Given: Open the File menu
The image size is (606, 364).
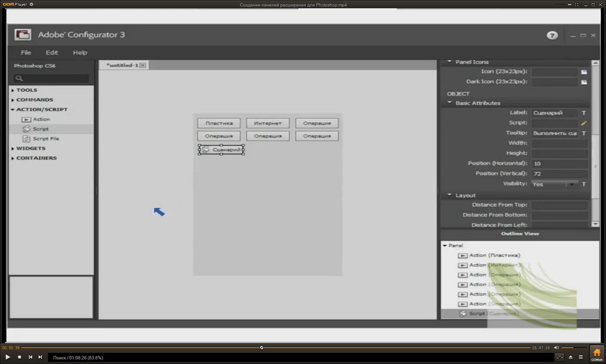Looking at the screenshot, I should (x=26, y=53).
